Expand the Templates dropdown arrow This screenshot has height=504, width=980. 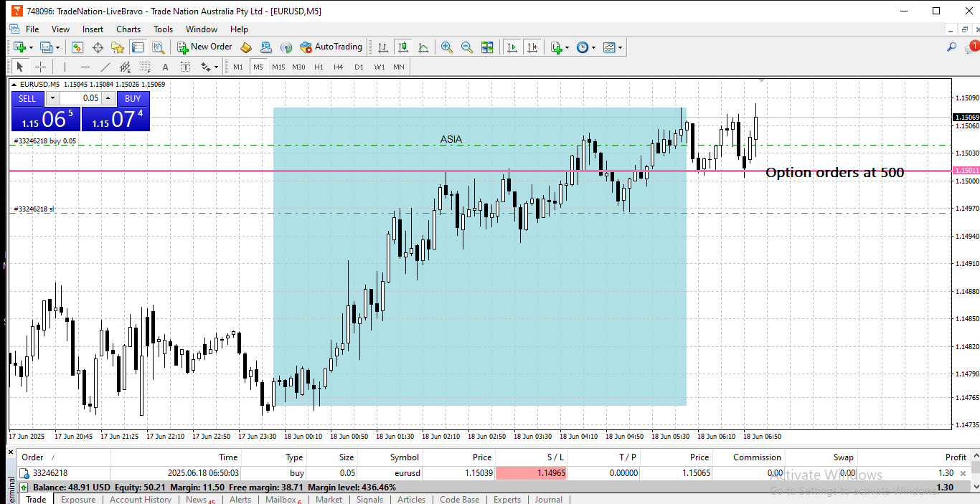tap(621, 48)
